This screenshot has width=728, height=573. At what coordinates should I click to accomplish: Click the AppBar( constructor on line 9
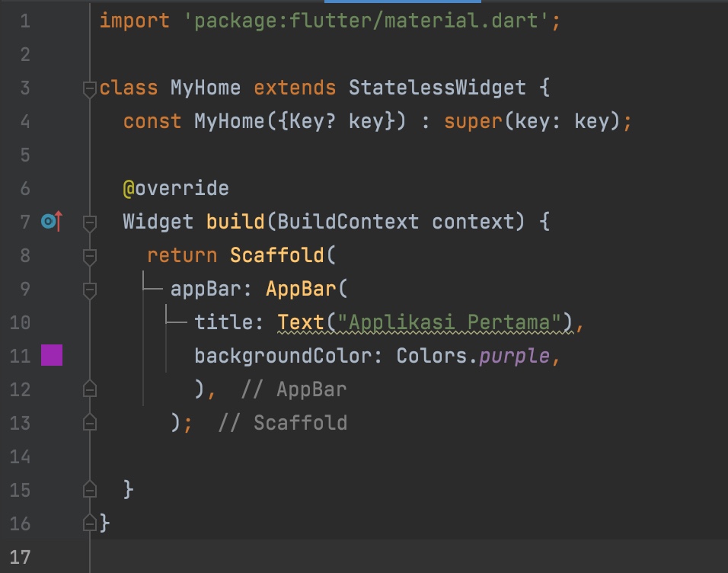(x=307, y=289)
